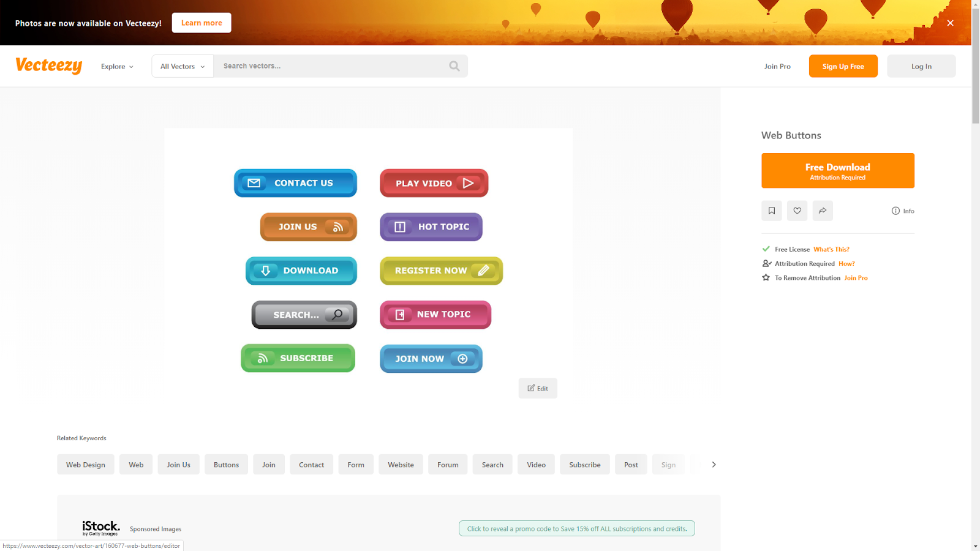
Task: Share this vector using the share icon
Action: 823,211
